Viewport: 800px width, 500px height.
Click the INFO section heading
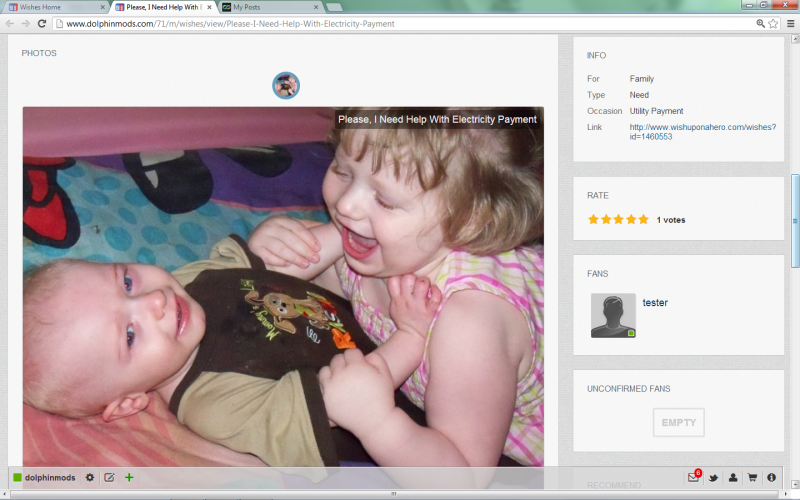(596, 55)
